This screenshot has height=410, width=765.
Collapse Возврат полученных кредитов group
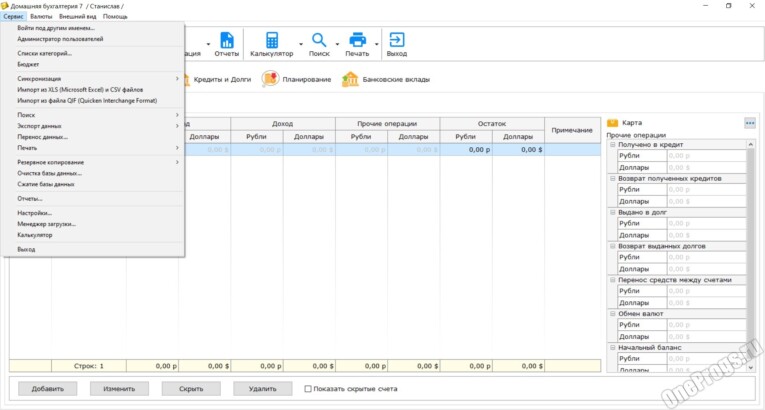coord(613,179)
